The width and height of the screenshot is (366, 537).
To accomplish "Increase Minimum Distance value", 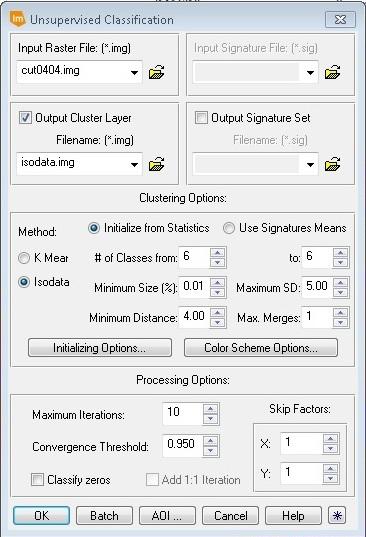I will (217, 313).
